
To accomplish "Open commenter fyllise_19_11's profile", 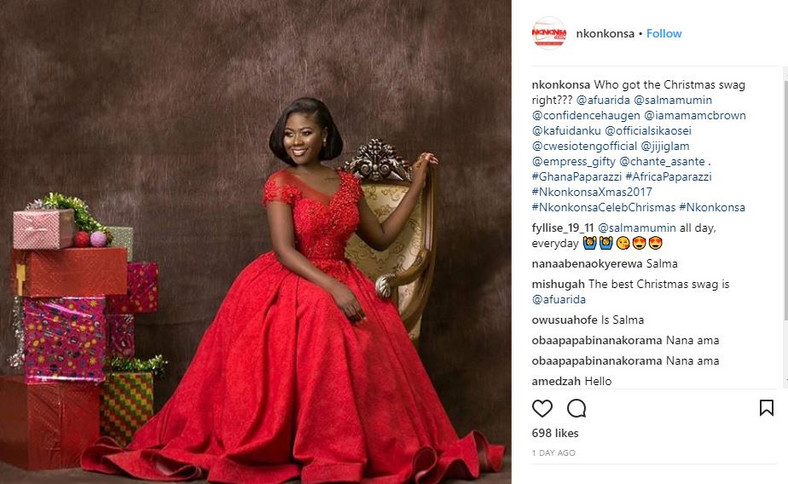I will pyautogui.click(x=562, y=228).
